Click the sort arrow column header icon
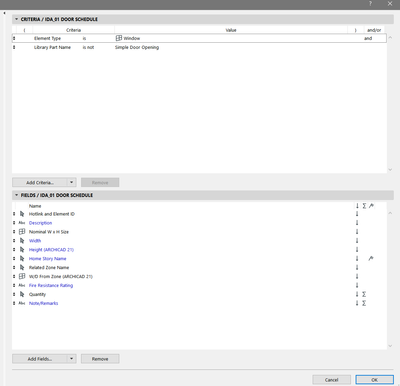Screen dimensions: 400x386 tap(357, 206)
